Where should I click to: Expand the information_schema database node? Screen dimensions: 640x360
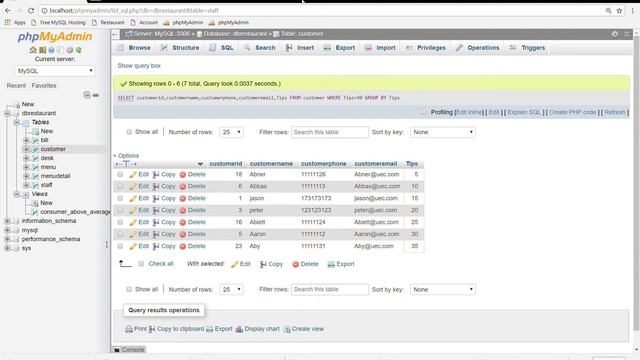coord(7,221)
